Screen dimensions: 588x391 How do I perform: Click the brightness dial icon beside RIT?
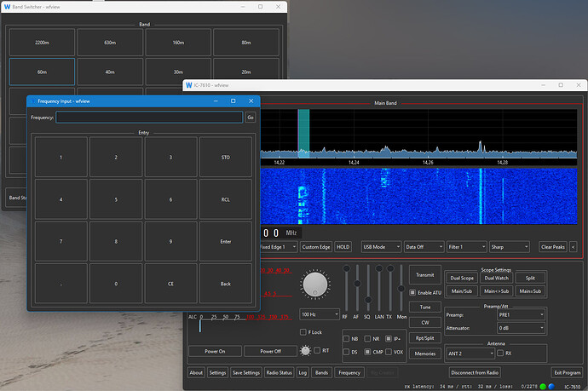click(305, 350)
